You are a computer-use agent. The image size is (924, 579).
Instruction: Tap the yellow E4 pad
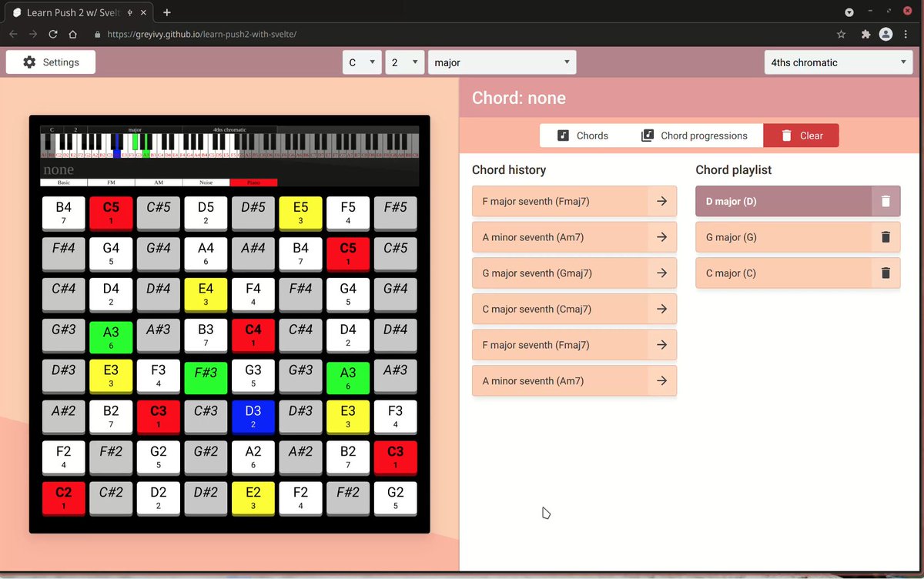(x=206, y=293)
